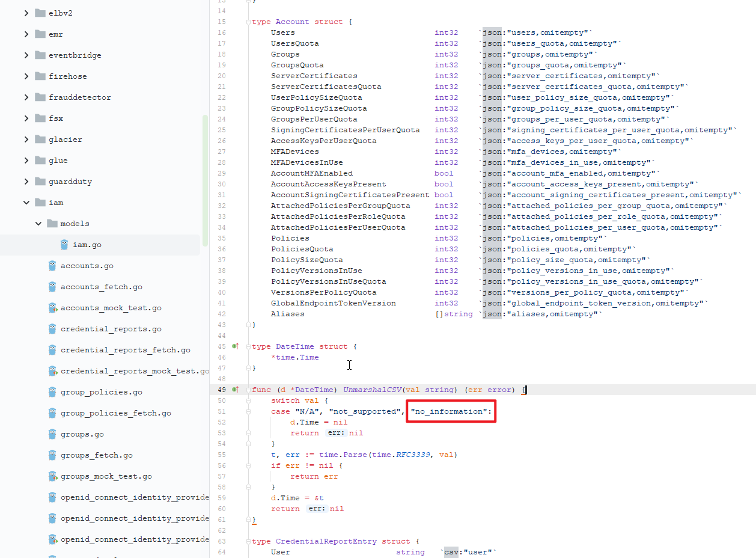This screenshot has height=558, width=756.
Task: Click the emr folder icon
Action: [40, 34]
